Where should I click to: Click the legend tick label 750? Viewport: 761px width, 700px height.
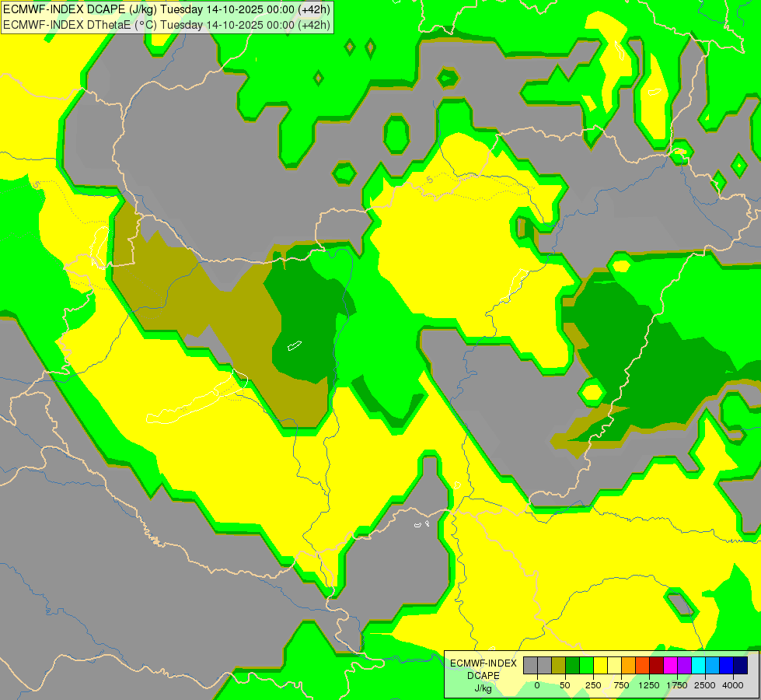pyautogui.click(x=621, y=685)
